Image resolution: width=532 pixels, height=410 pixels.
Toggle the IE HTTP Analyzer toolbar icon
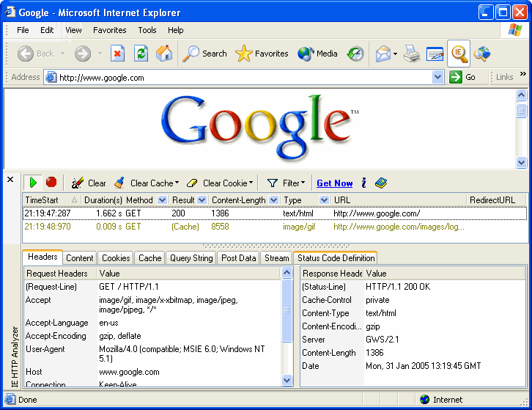[x=459, y=54]
